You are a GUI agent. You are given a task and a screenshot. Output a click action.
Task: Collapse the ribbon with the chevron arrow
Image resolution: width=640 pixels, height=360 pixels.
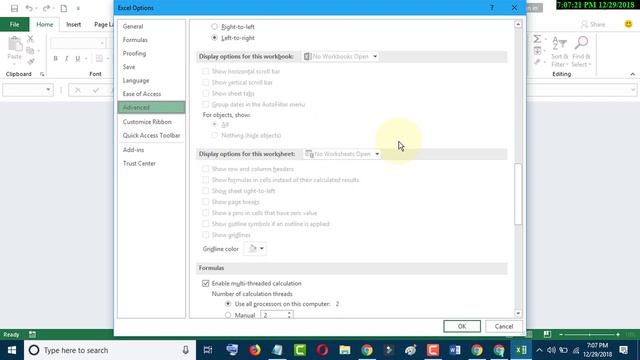point(633,74)
